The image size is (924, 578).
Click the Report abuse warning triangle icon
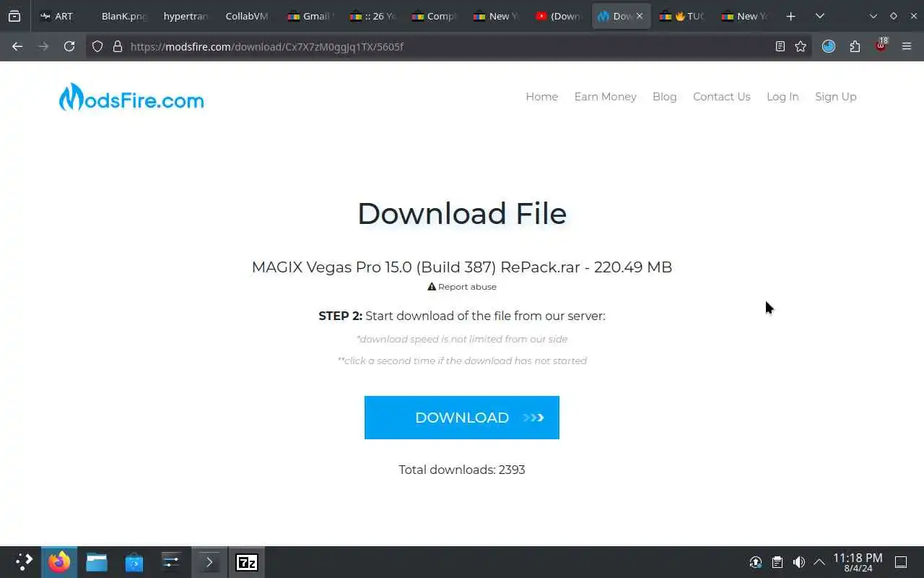pos(432,287)
